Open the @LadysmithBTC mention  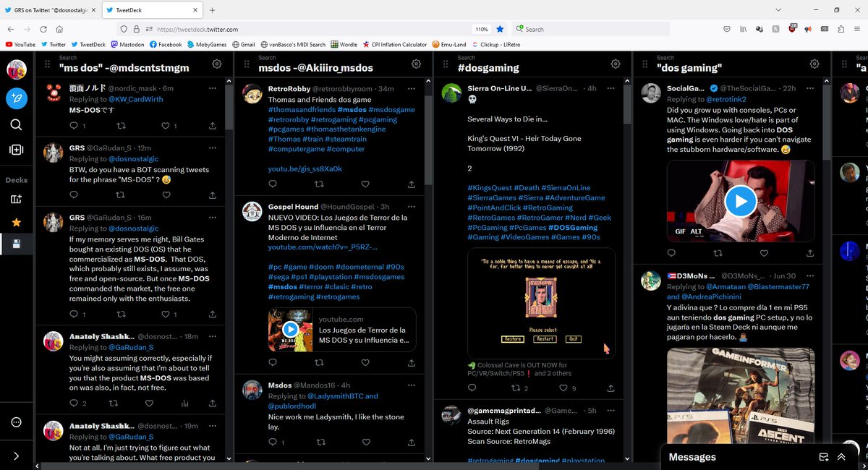336,396
